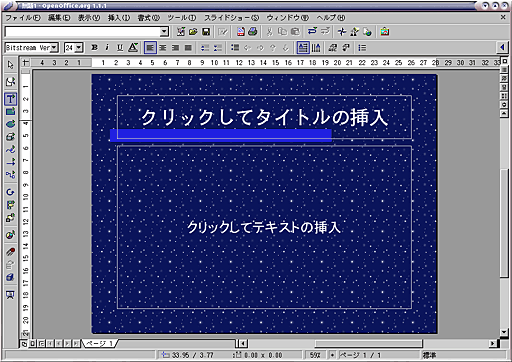Screen dimensions: 512x362
Task: Select the zoom tool in left toolbar
Action: 10,82
